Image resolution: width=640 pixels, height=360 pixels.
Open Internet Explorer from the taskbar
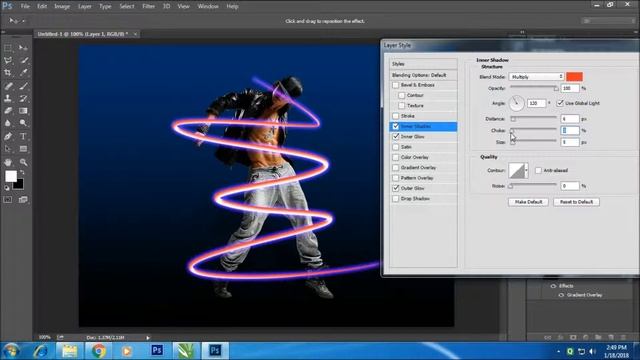[40, 351]
